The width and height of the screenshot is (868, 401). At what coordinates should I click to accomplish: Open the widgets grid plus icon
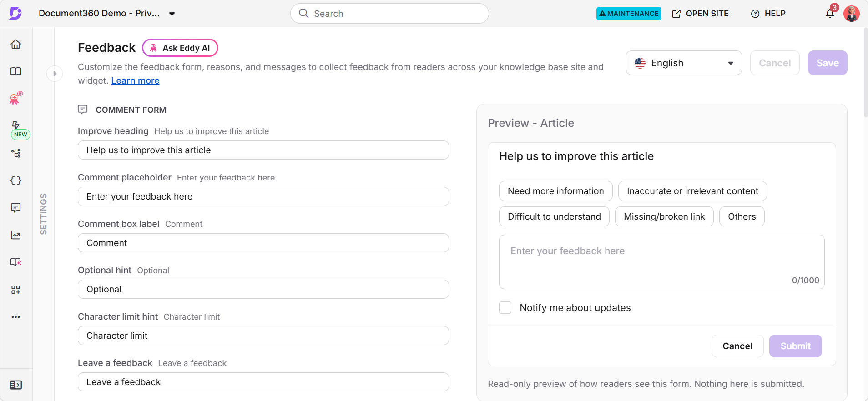(x=16, y=290)
